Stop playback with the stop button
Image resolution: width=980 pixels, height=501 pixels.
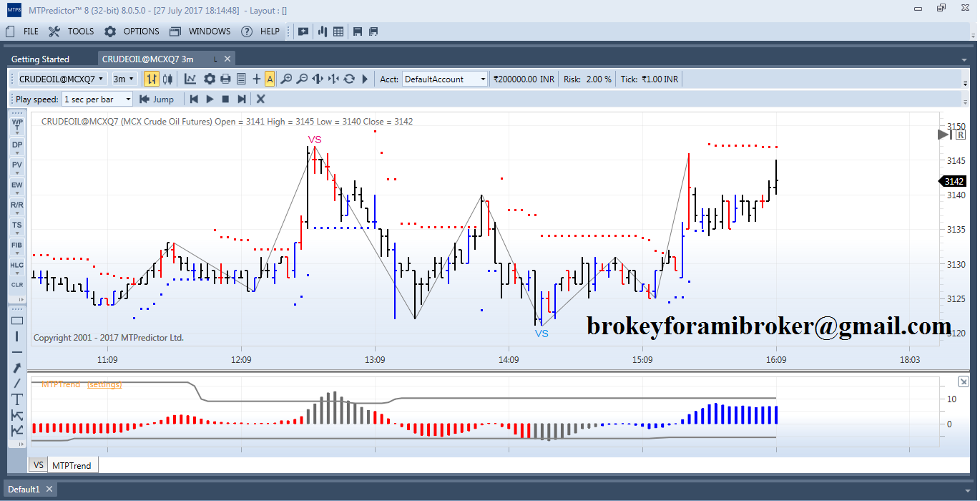(x=225, y=99)
